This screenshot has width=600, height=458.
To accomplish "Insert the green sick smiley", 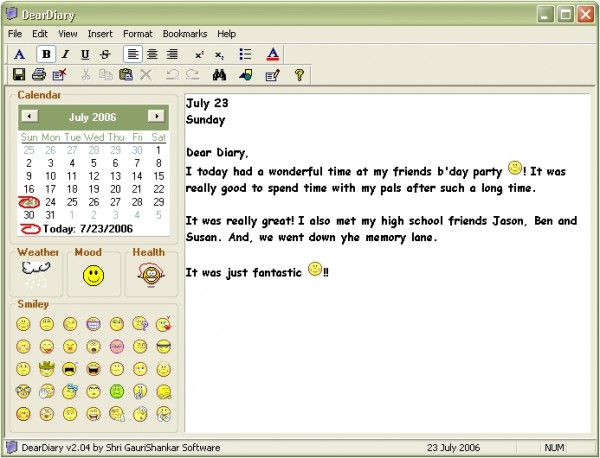I will pyautogui.click(x=117, y=391).
